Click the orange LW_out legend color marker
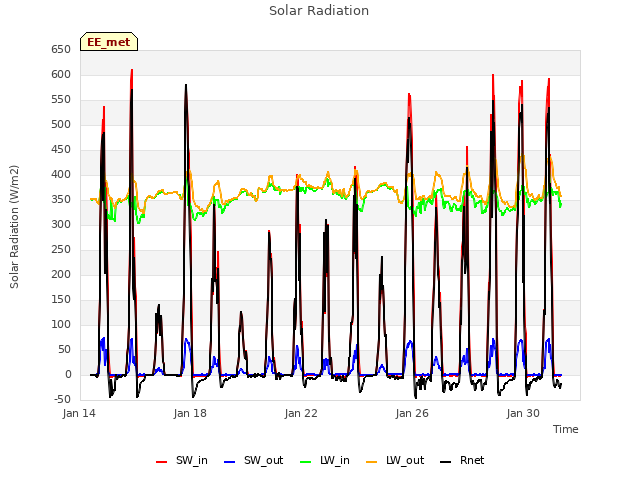 click(x=372, y=462)
